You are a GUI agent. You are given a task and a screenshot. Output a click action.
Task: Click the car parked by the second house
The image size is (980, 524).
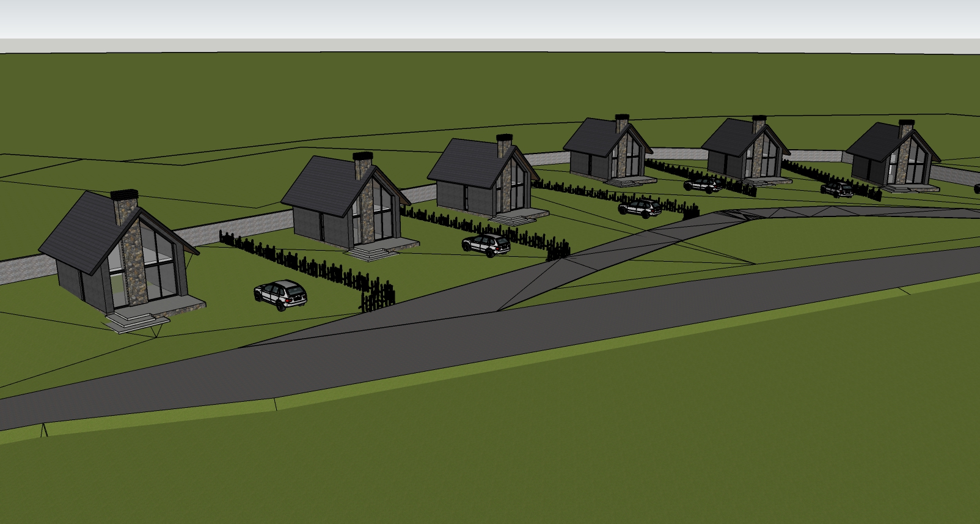[486, 244]
